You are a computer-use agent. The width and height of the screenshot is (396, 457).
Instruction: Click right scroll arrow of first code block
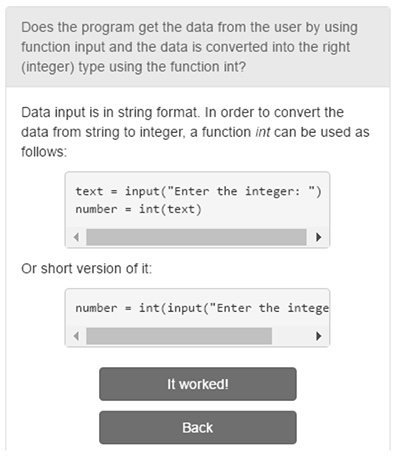[x=319, y=237]
